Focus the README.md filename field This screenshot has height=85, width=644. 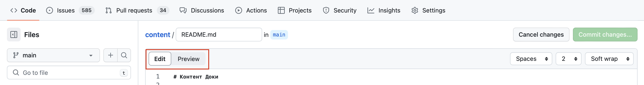(219, 35)
